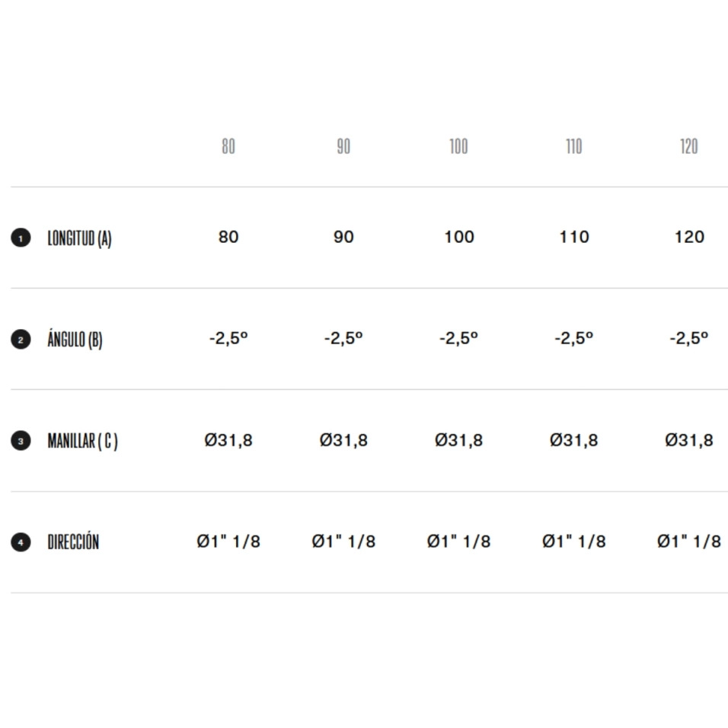728x728 pixels.
Task: Select the 120 size column header
Action: 689,146
